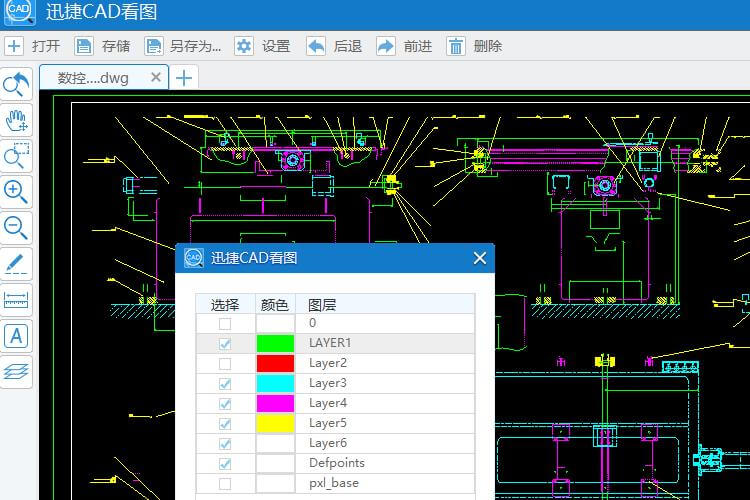
Task: Click the 设置 label
Action: [276, 46]
